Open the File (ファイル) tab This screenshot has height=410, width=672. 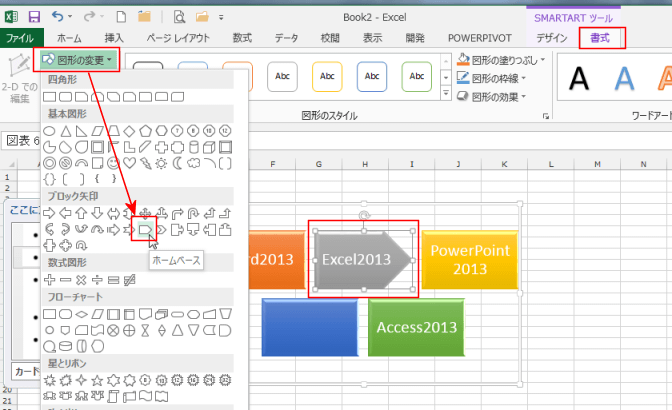[20, 38]
